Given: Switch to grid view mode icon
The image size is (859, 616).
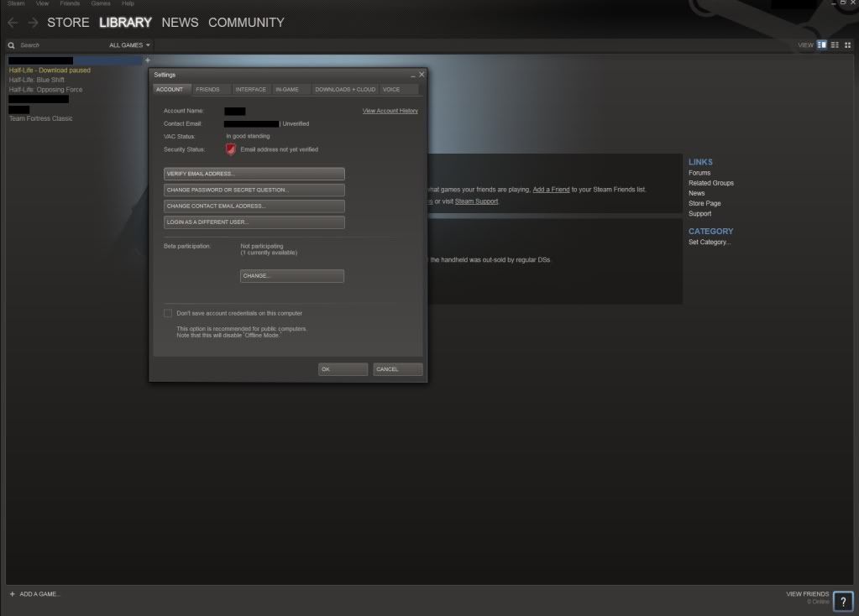Looking at the screenshot, I should coord(847,45).
